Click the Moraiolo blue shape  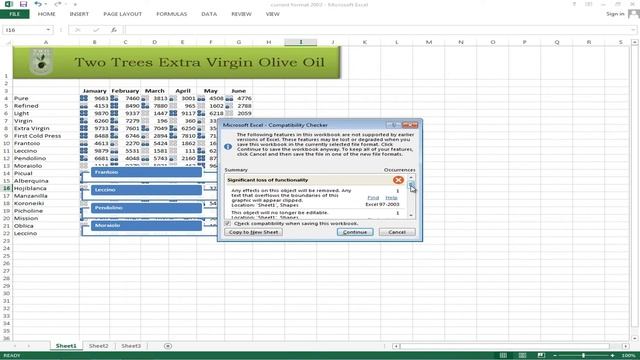pos(146,225)
